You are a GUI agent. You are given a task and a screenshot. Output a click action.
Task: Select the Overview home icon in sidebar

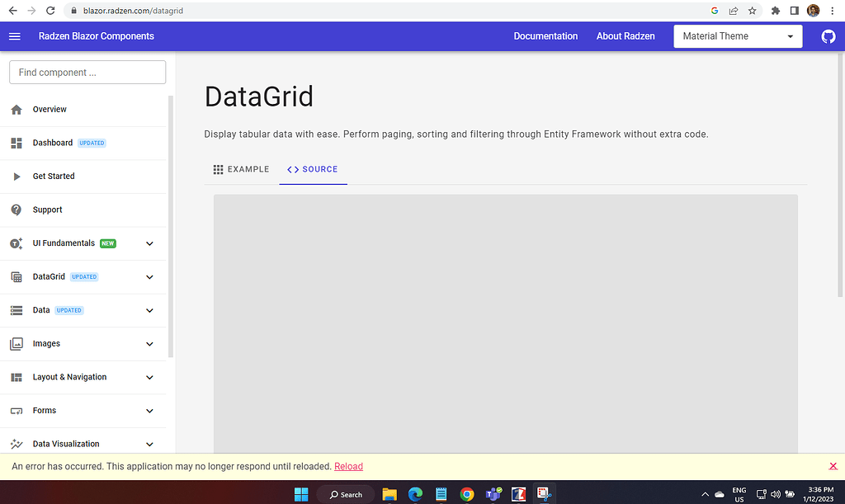pos(17,109)
